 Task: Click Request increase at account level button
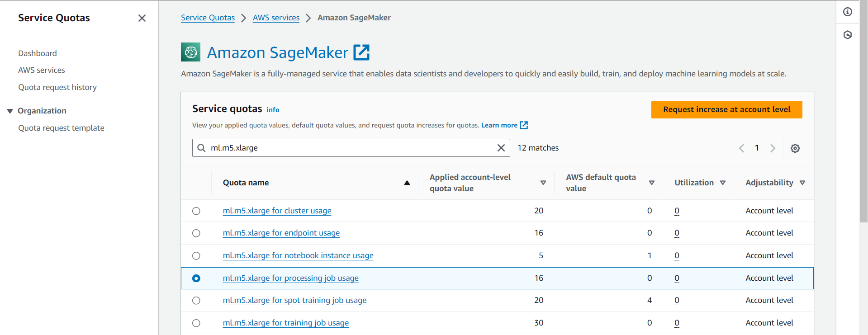(x=726, y=109)
